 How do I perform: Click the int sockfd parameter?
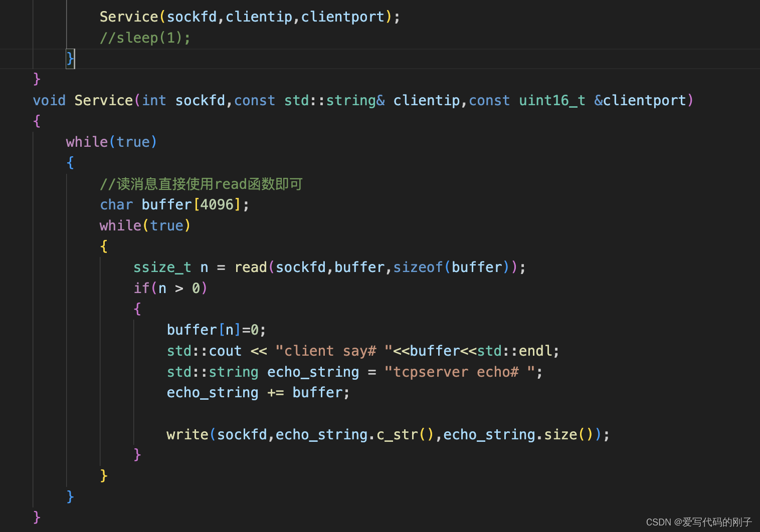coord(183,101)
